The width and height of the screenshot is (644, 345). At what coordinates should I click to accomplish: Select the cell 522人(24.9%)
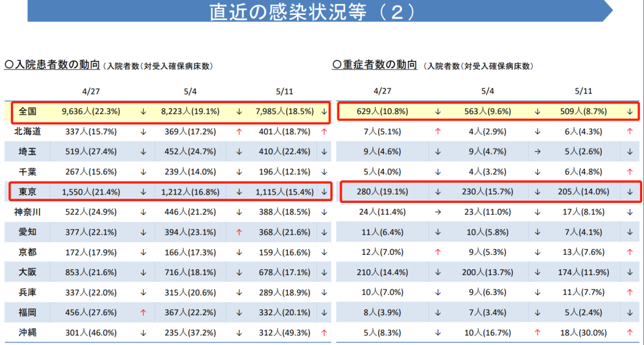pos(91,212)
